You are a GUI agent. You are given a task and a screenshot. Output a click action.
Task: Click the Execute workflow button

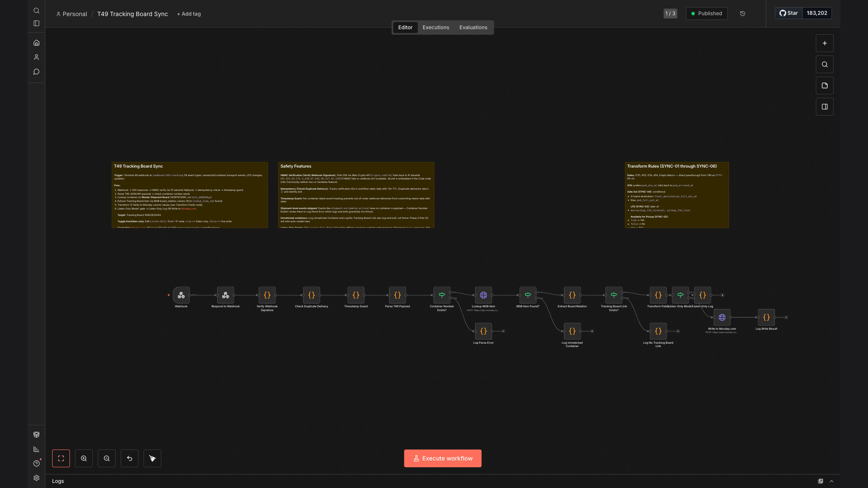pos(443,459)
